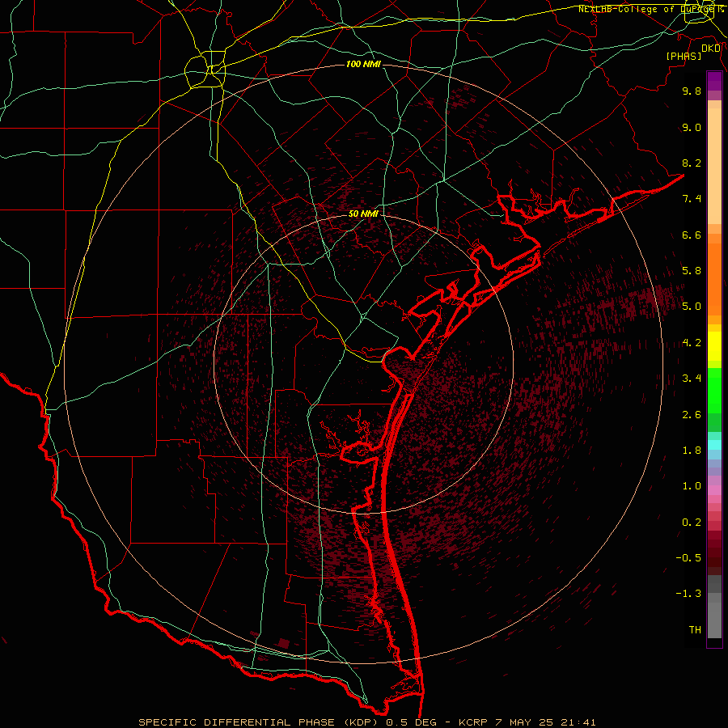The width and height of the screenshot is (728, 728).
Task: Click the 5.8 color scale value
Action: [x=692, y=271]
